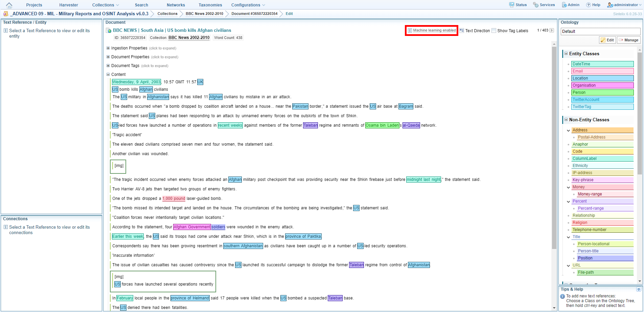The image size is (644, 312).
Task: Click the Text Direction icon
Action: click(462, 30)
